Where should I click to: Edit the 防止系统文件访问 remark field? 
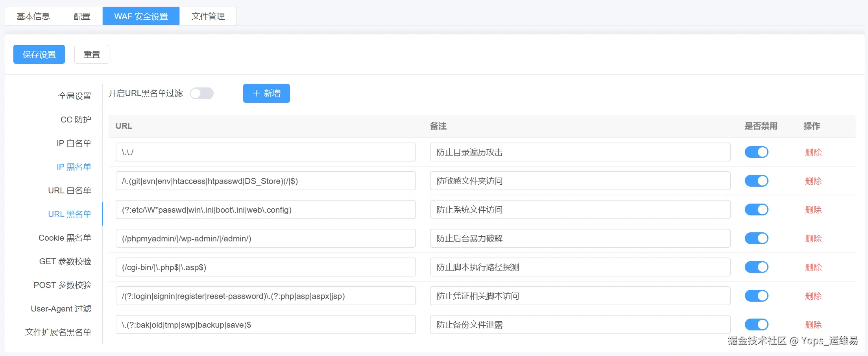pos(580,210)
